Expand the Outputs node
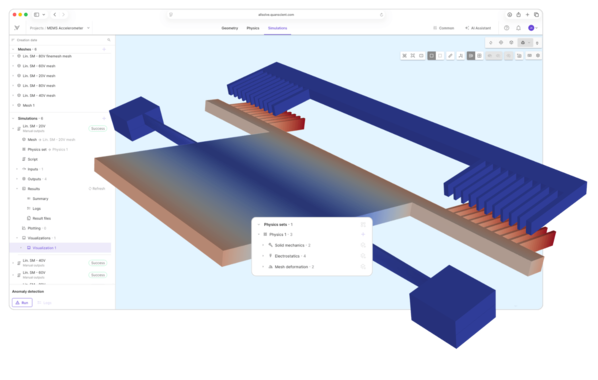 coord(17,179)
